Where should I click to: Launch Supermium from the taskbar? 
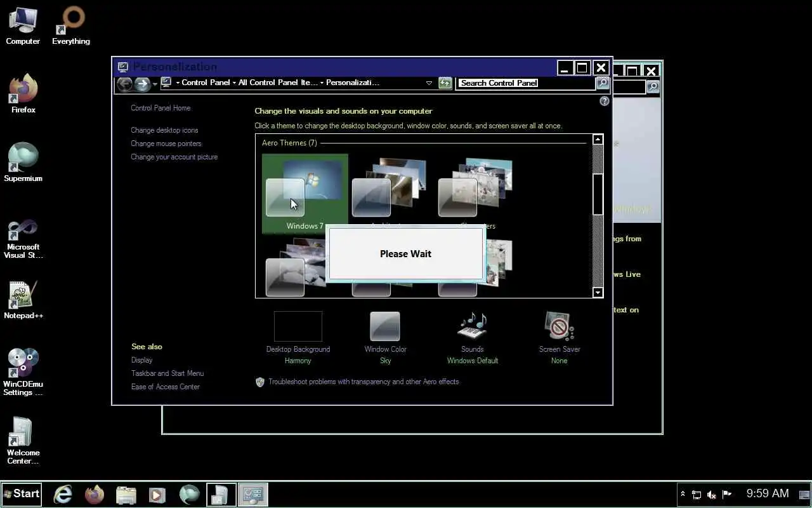189,495
